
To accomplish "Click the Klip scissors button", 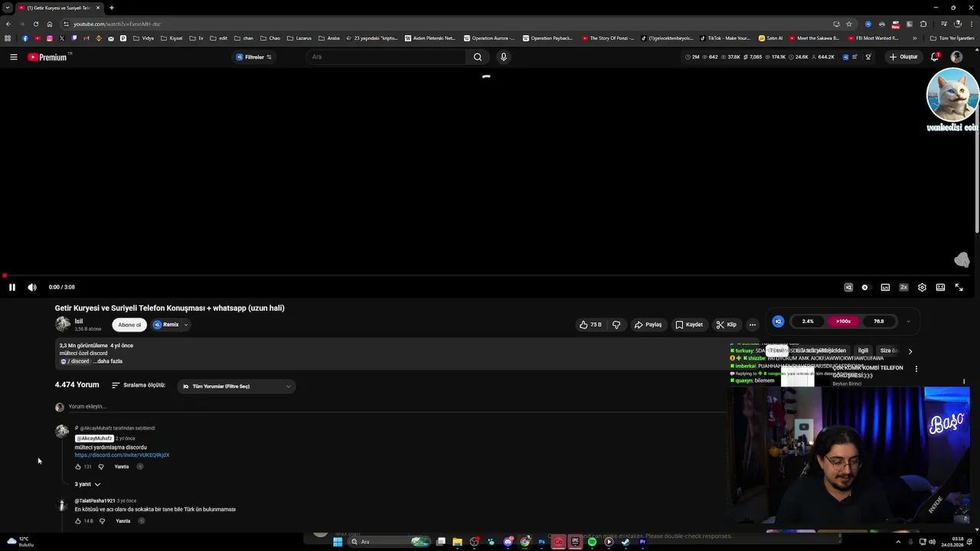I will tap(727, 324).
